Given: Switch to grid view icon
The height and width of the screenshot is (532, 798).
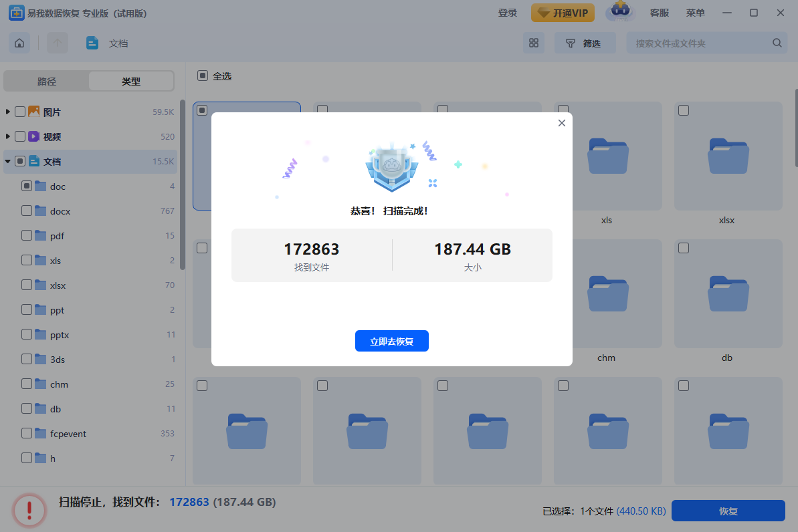Looking at the screenshot, I should pos(534,43).
